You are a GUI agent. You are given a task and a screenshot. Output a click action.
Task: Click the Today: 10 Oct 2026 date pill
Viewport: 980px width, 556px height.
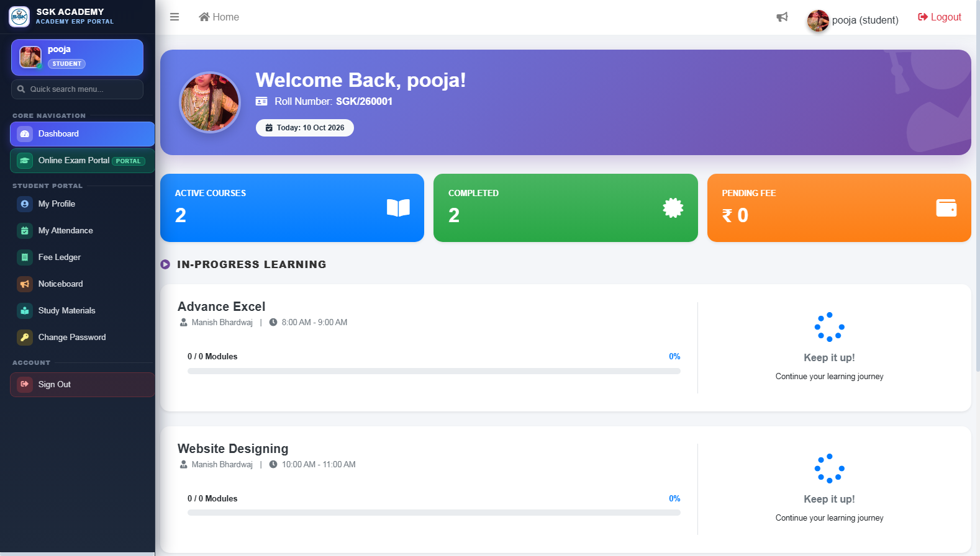pos(305,128)
